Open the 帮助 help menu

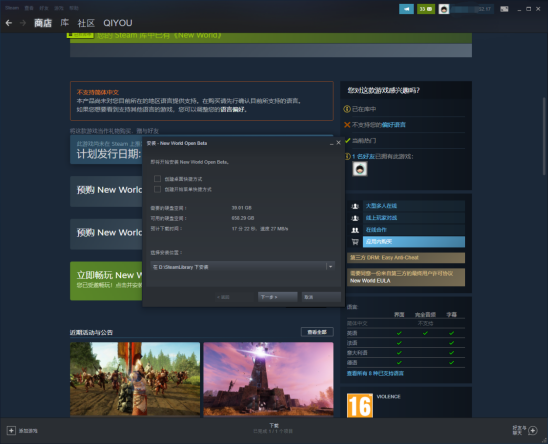[x=74, y=8]
